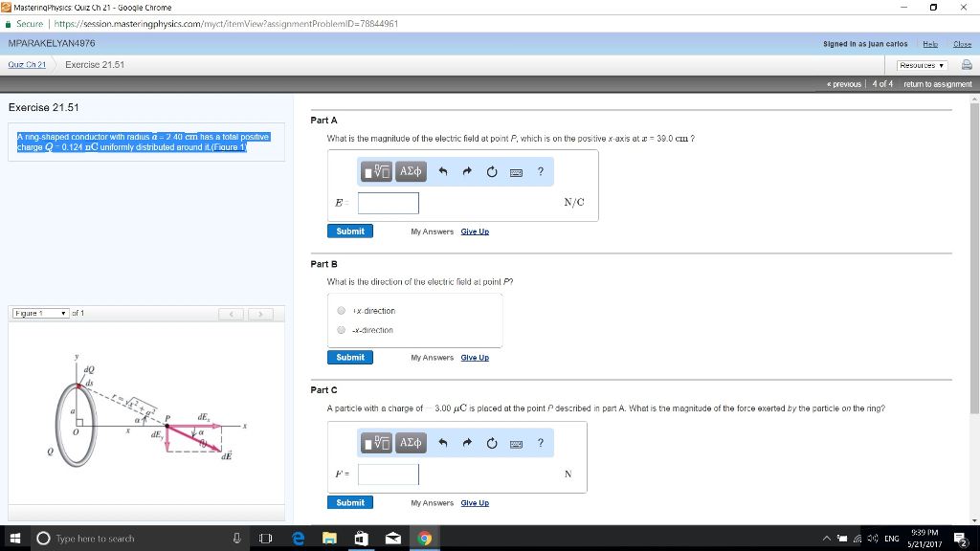Open keyboard shortcuts icon in the equation editor

tap(516, 171)
